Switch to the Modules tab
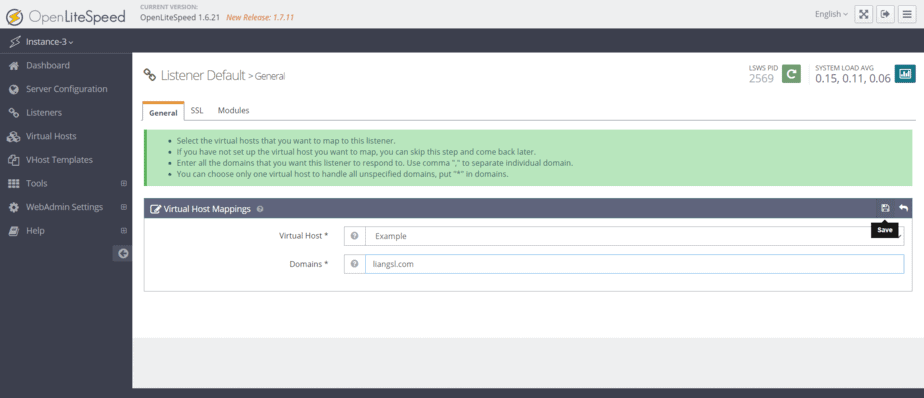924x398 pixels. point(233,110)
